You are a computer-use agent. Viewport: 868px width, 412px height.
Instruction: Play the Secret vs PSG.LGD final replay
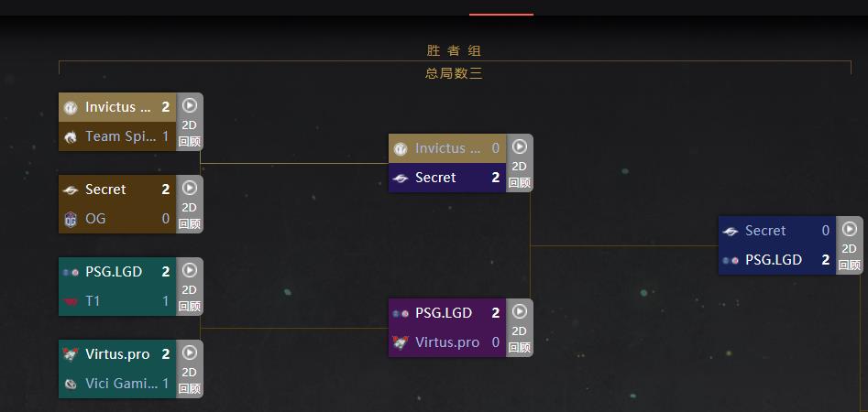pos(849,229)
